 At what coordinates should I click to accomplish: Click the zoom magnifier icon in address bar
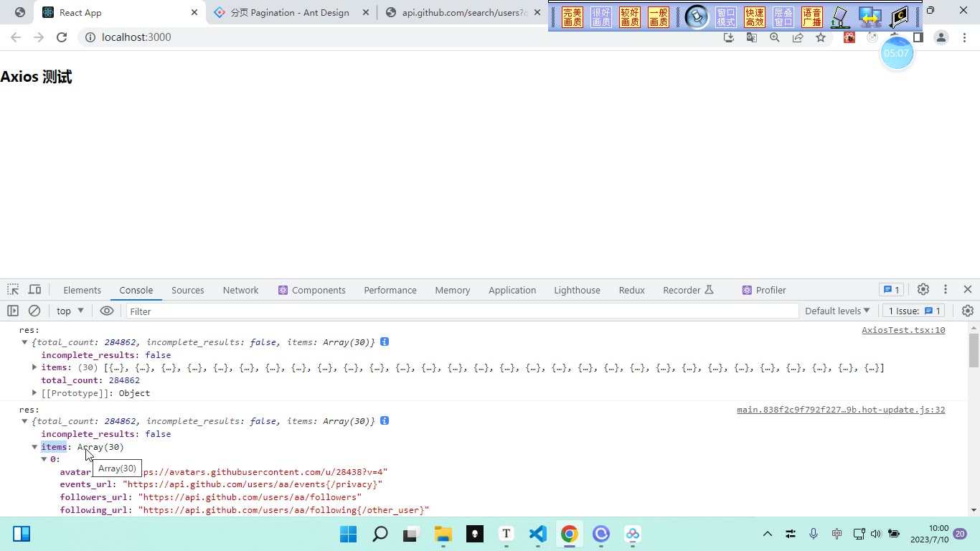click(x=775, y=38)
